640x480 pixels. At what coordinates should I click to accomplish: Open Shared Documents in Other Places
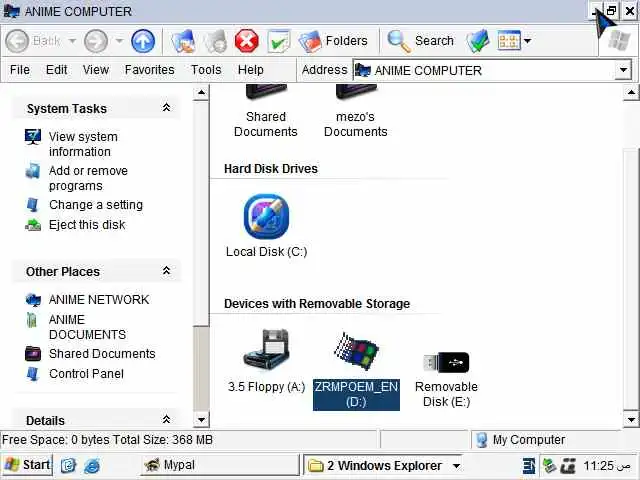point(102,353)
